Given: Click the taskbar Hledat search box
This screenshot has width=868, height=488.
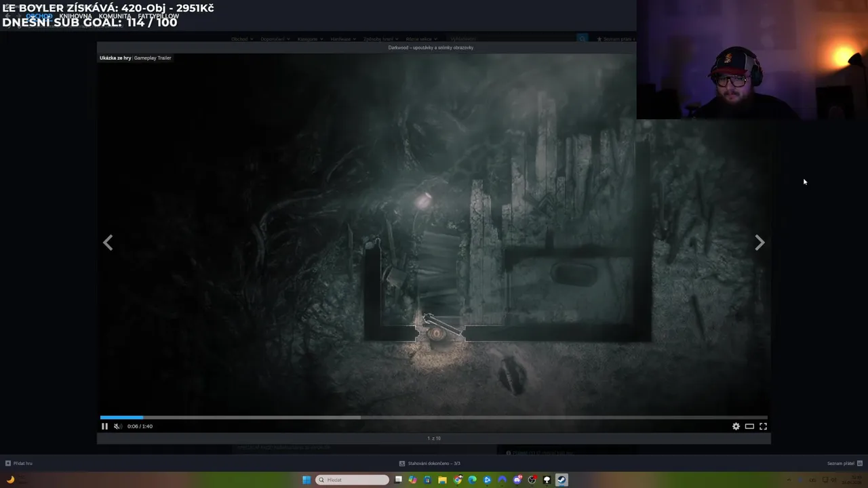Looking at the screenshot, I should pyautogui.click(x=353, y=480).
